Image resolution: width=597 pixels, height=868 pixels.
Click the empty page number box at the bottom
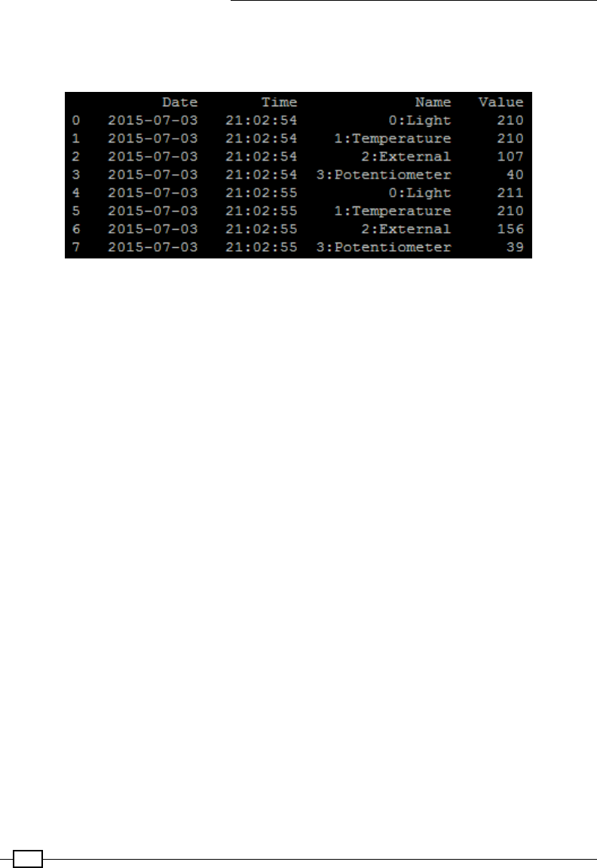click(x=28, y=859)
